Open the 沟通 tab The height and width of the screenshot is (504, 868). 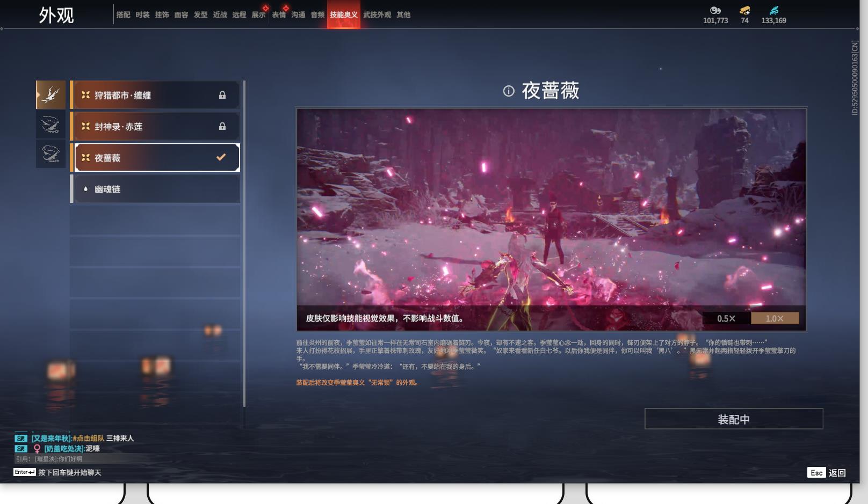299,14
